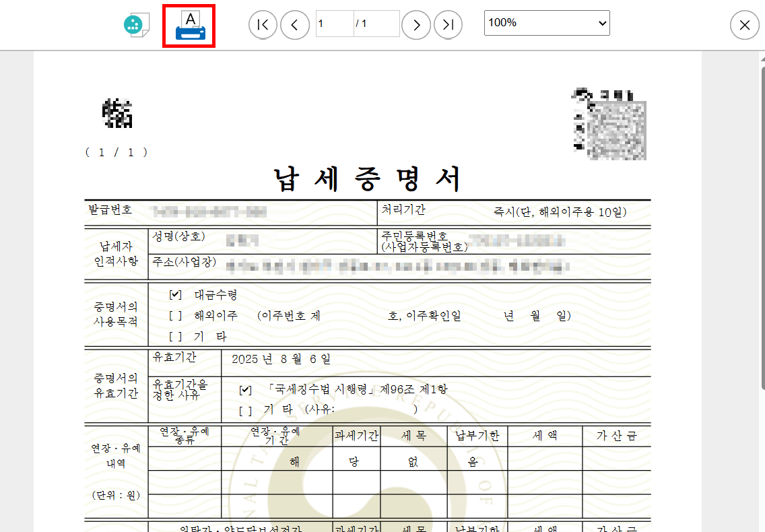Jump to the last page
The image size is (765, 532).
pos(448,25)
